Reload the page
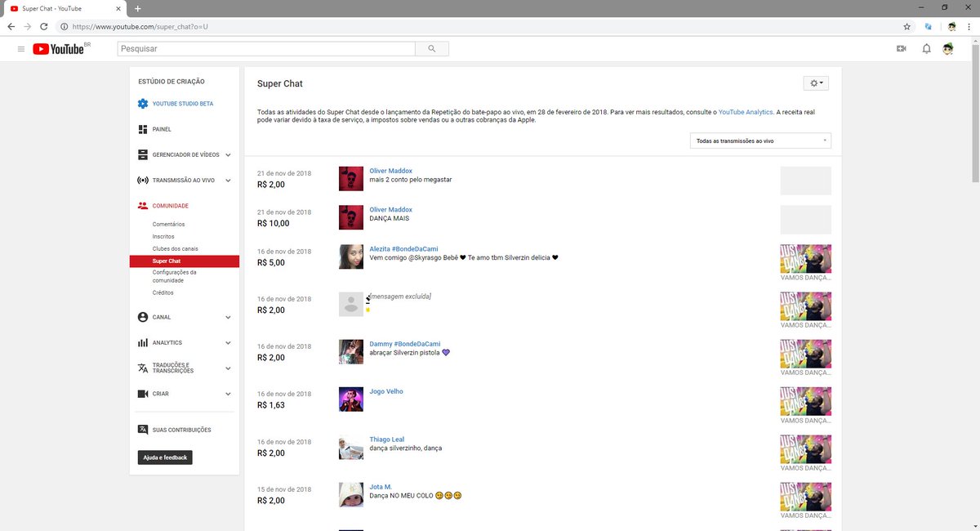The width and height of the screenshot is (980, 531). [44, 26]
